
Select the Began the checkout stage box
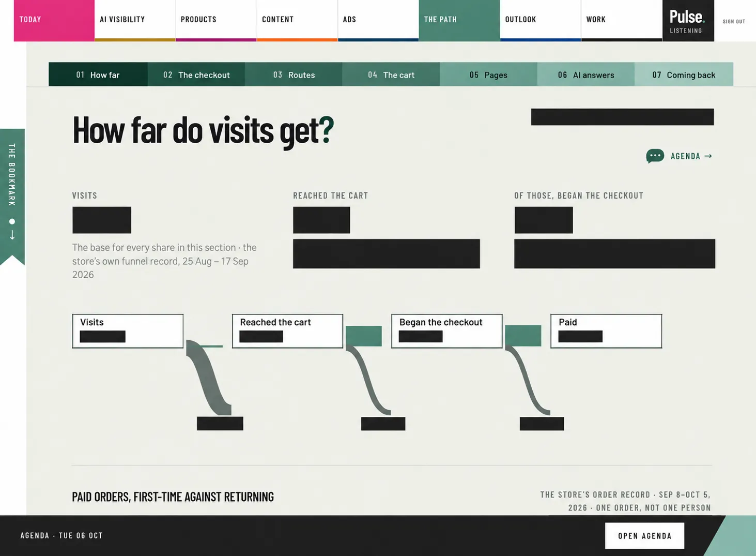pos(446,331)
